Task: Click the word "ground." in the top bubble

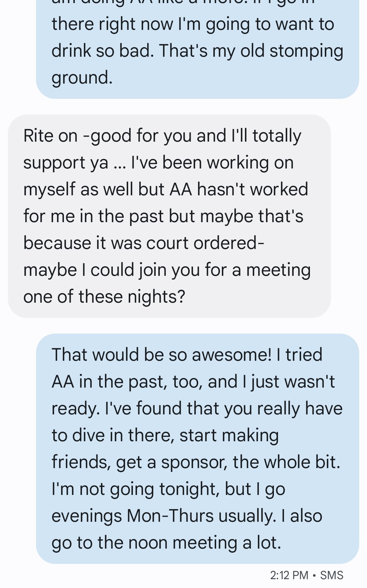Action: pyautogui.click(x=82, y=78)
